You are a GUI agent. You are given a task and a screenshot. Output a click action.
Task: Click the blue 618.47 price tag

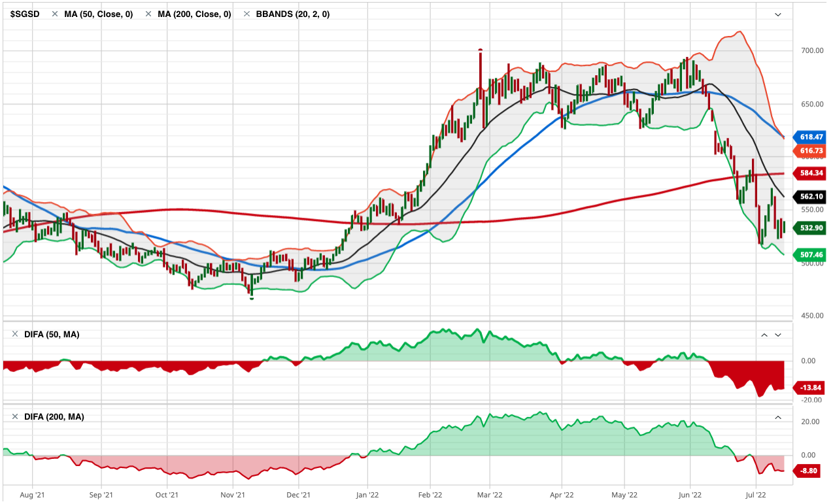pyautogui.click(x=809, y=137)
